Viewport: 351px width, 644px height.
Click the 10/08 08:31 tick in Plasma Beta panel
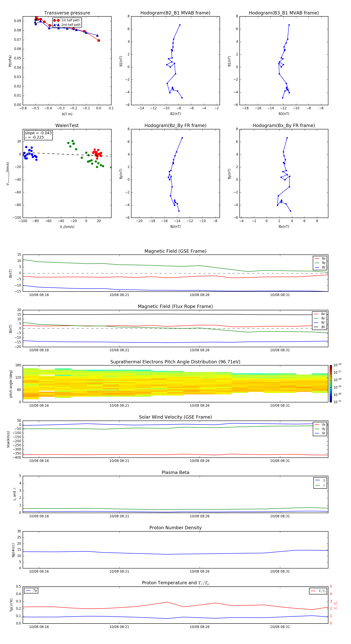[280, 516]
